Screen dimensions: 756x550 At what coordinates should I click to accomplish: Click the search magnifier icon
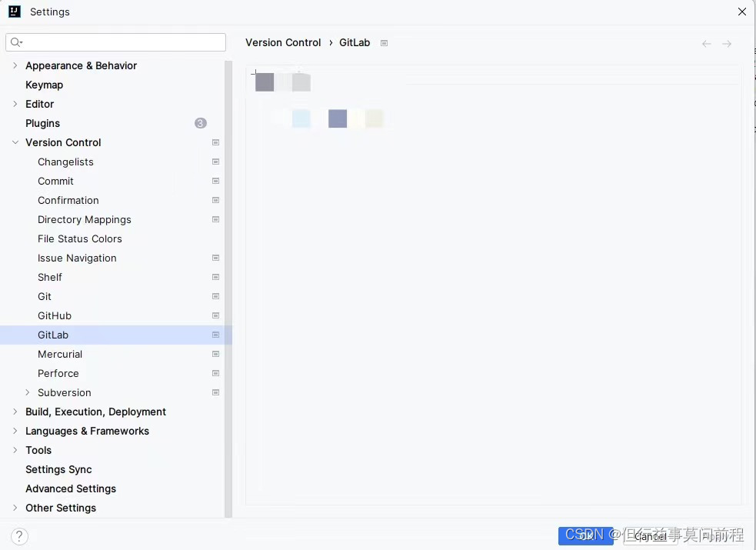pos(16,42)
